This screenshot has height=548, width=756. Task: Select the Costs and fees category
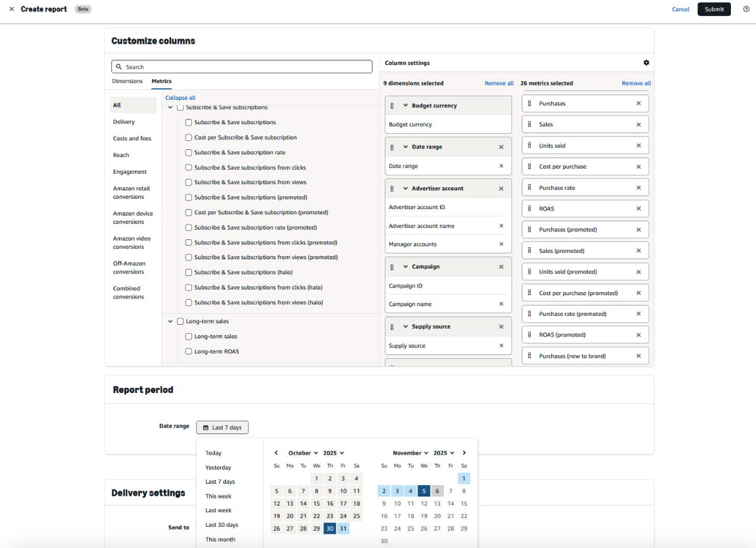(132, 138)
